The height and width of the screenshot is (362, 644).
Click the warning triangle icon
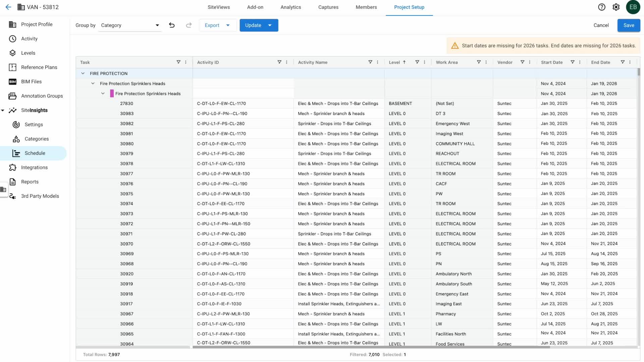pyautogui.click(x=455, y=46)
